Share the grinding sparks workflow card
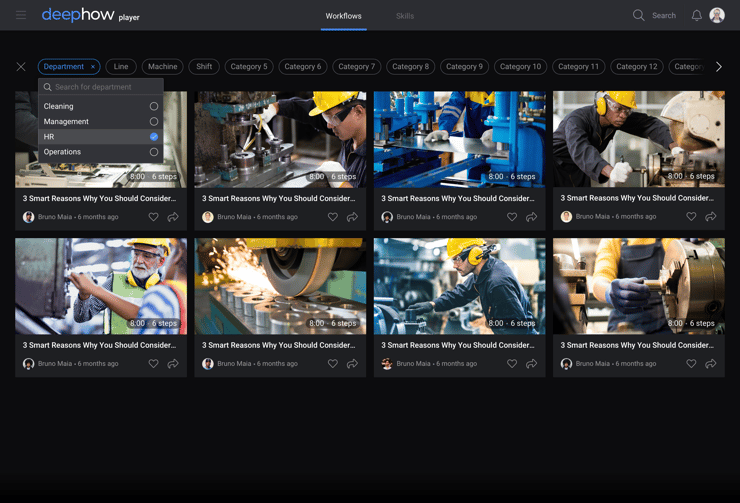 (352, 364)
